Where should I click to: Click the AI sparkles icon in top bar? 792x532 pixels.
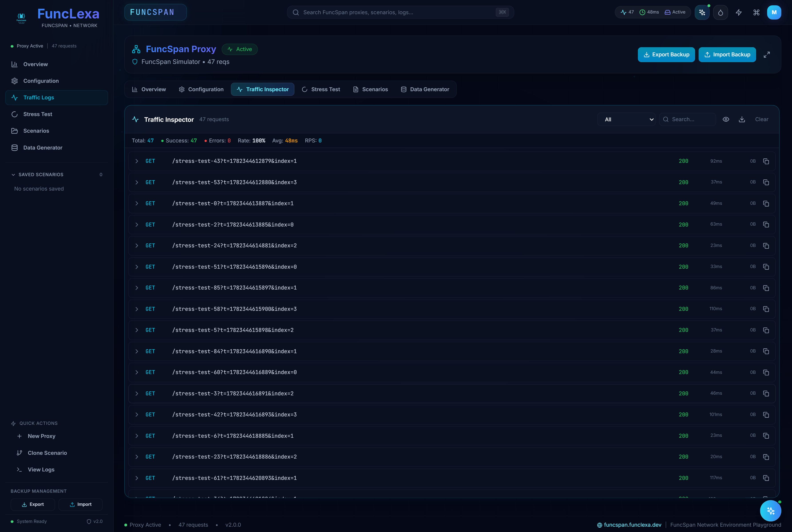pyautogui.click(x=702, y=13)
